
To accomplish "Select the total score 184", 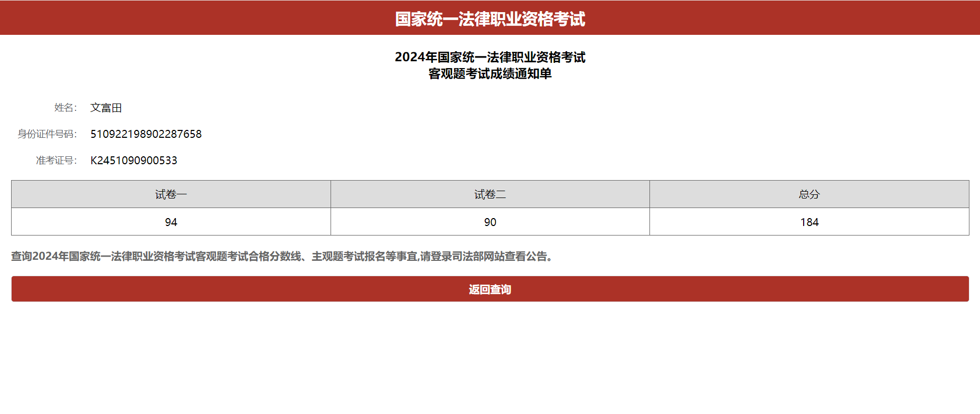I will 809,222.
